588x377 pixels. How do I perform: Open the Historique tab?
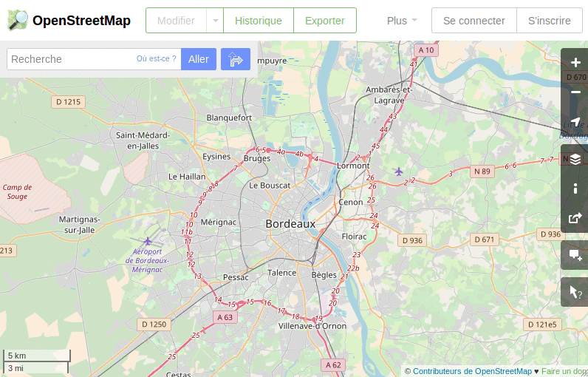(259, 21)
